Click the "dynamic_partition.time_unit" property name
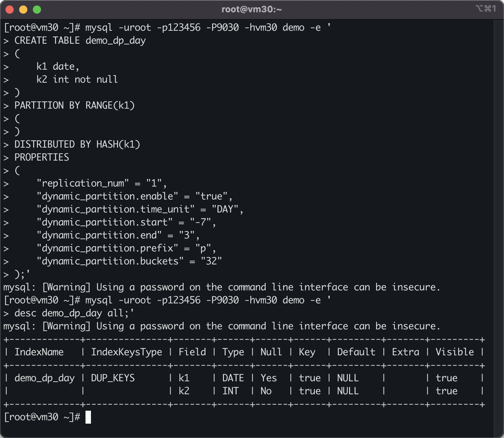The height and width of the screenshot is (438, 504). click(x=115, y=209)
